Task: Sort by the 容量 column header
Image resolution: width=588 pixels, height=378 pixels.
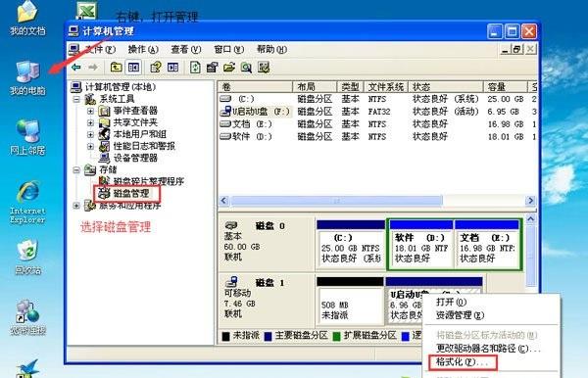Action: 505,87
